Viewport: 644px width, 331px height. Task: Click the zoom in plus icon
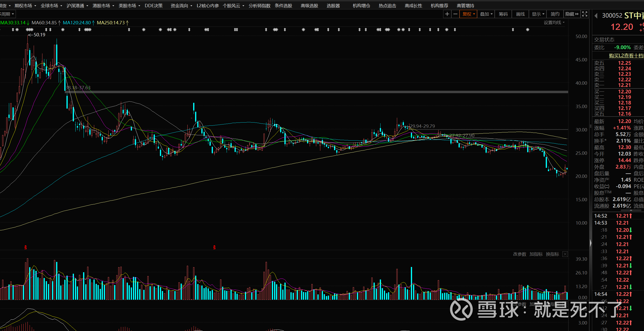(447, 14)
